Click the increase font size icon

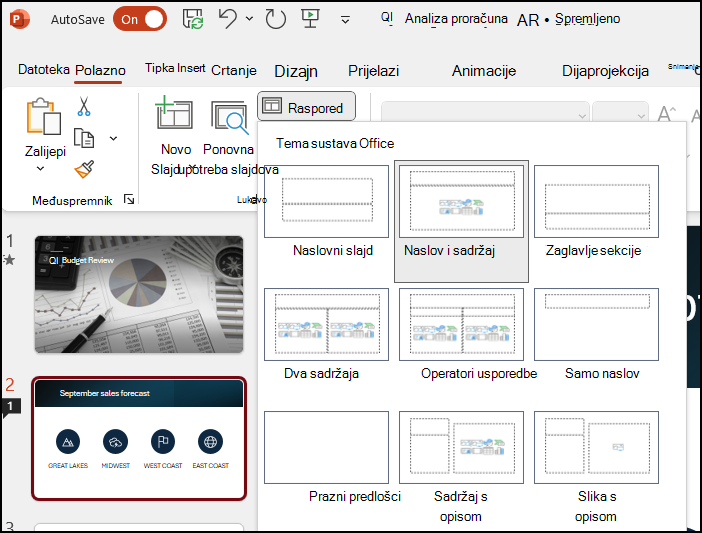point(667,114)
